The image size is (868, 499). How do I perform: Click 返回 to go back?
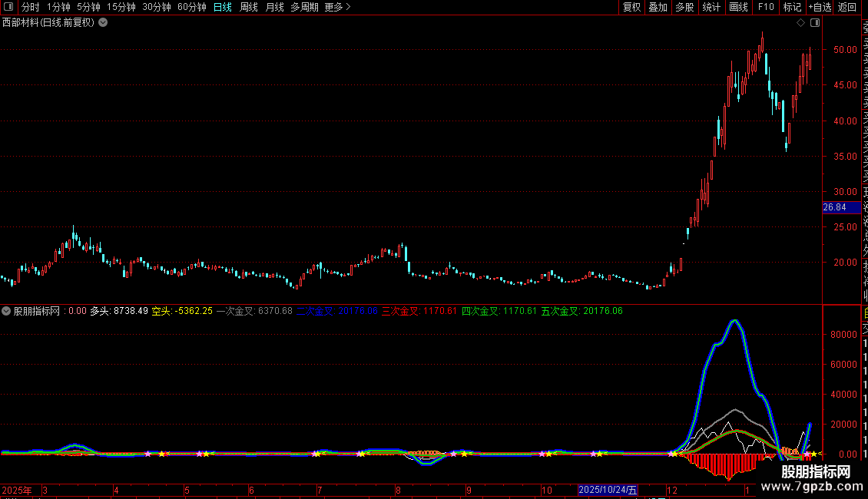847,7
